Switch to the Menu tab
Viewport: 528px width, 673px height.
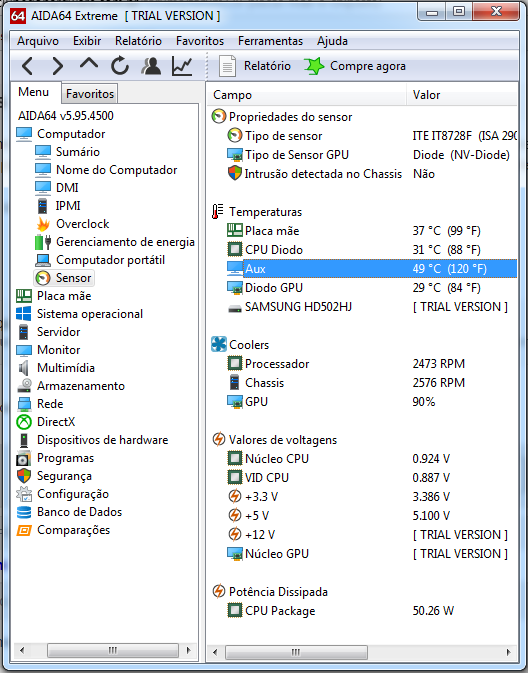[33, 92]
